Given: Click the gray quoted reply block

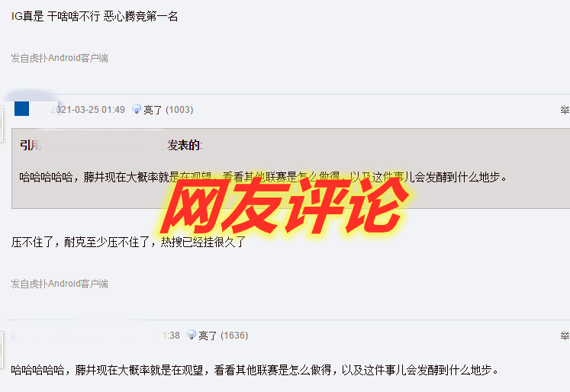Looking at the screenshot, I should (x=291, y=169).
